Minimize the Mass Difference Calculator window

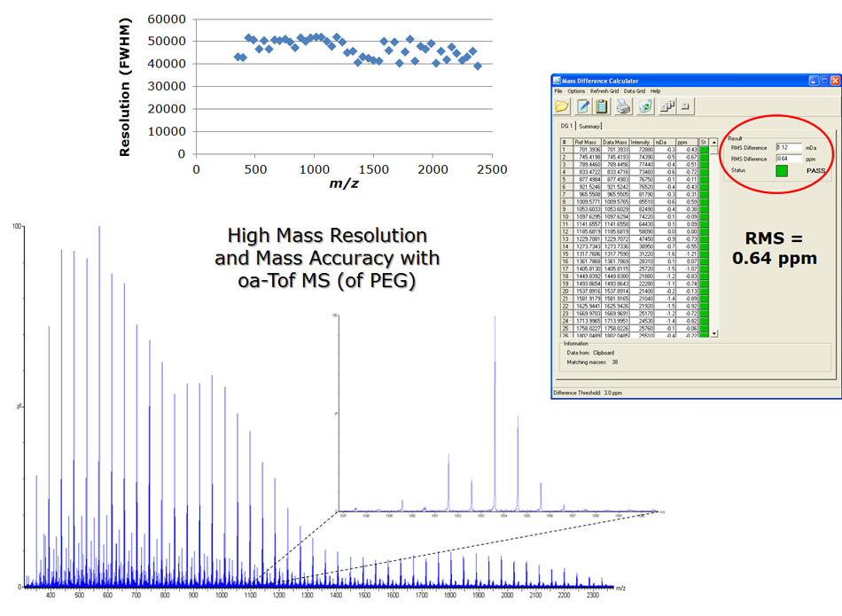[x=814, y=81]
